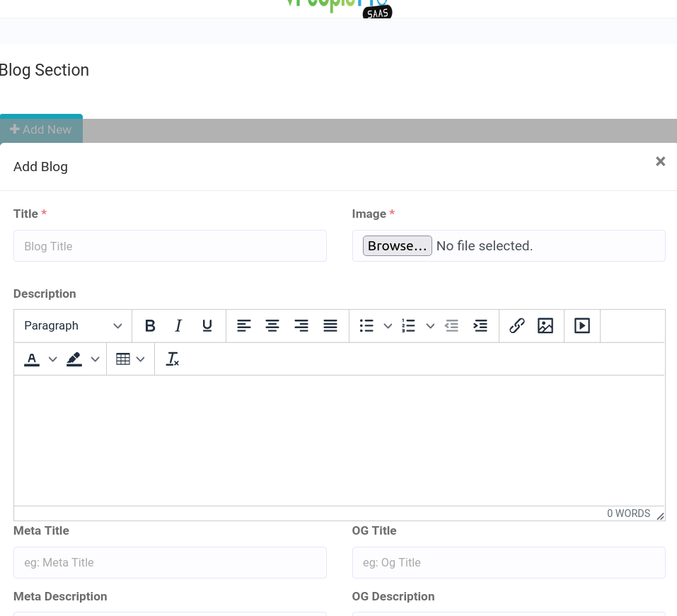Open the Paragraph heading dropdown
Viewport: 677px width, 616px height.
tap(72, 326)
